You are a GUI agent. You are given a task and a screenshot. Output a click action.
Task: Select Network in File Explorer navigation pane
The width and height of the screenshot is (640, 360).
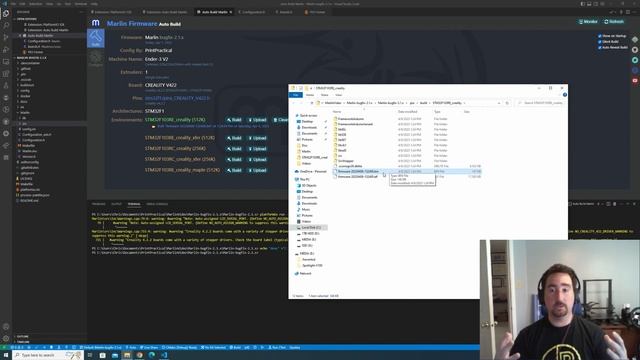[x=303, y=273]
